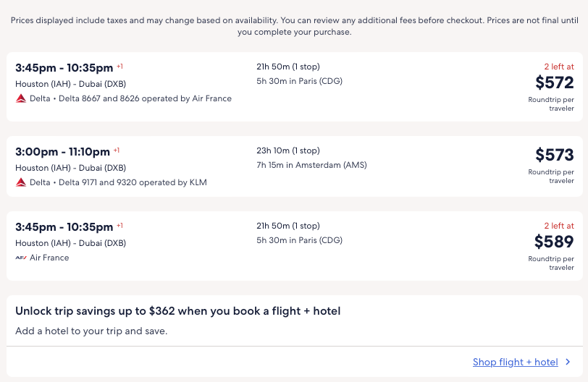Open the Shop flight + hotel link
The height and width of the screenshot is (382, 588).
click(515, 362)
